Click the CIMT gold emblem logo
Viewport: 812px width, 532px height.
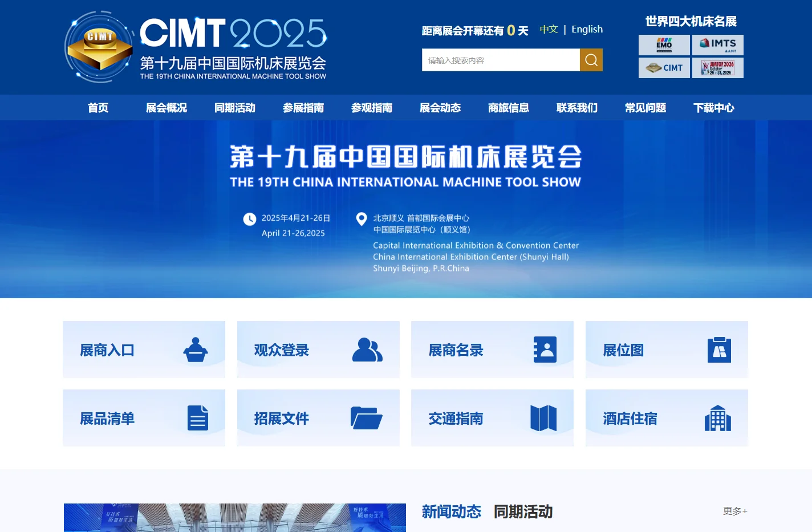100,47
